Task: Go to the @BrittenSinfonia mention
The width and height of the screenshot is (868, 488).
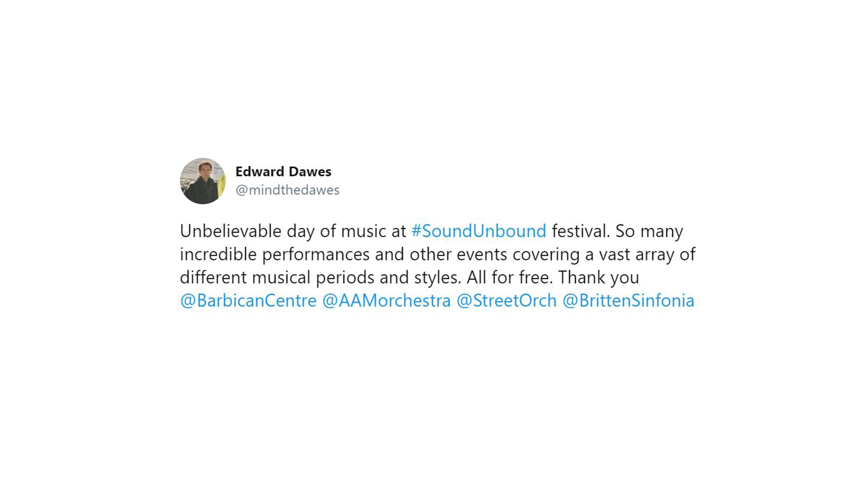Action: tap(628, 301)
